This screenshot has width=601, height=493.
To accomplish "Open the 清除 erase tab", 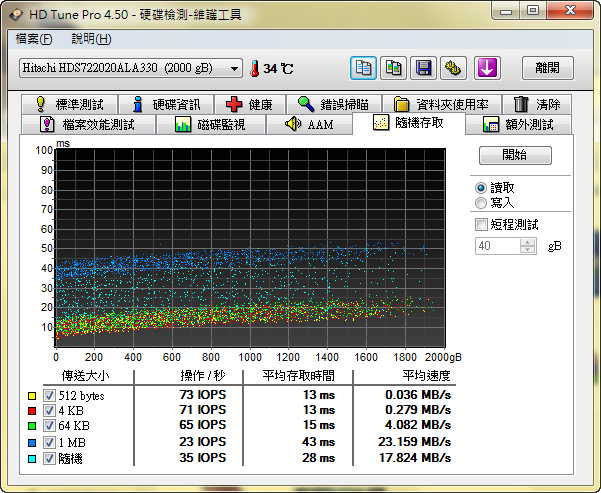I will pos(537,104).
